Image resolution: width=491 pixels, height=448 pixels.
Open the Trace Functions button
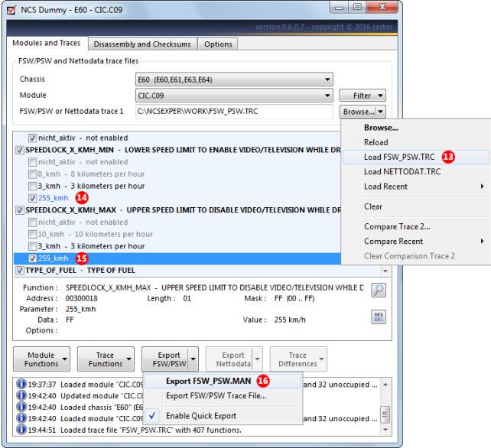point(105,359)
